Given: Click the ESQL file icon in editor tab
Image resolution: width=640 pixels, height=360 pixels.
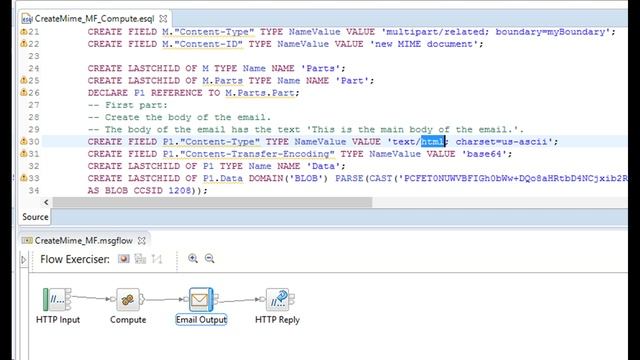Looking at the screenshot, I should point(27,19).
